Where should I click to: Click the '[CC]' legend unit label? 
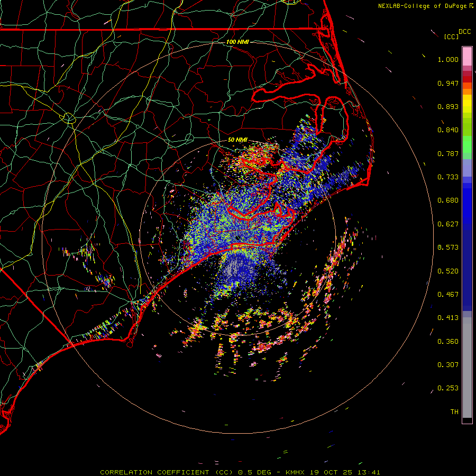tap(451, 36)
